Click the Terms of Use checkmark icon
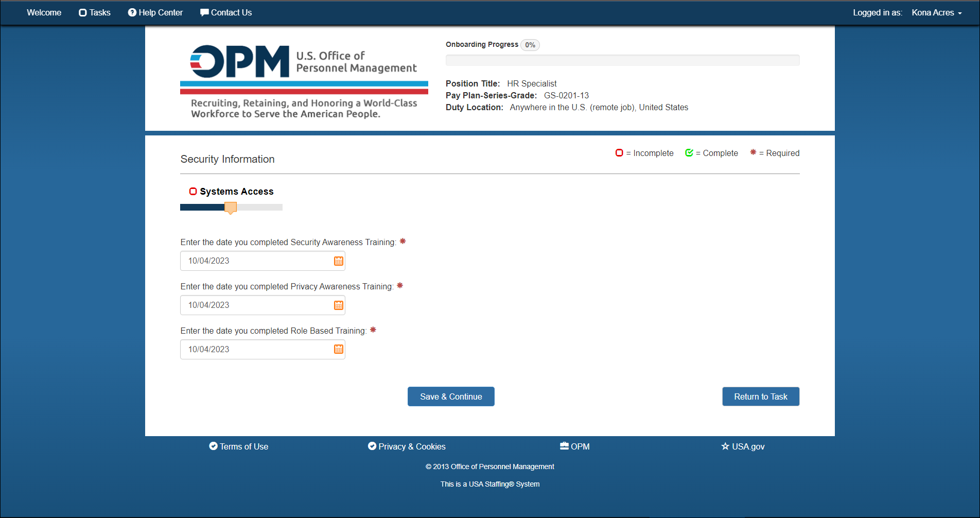Image resolution: width=980 pixels, height=518 pixels. pos(213,446)
